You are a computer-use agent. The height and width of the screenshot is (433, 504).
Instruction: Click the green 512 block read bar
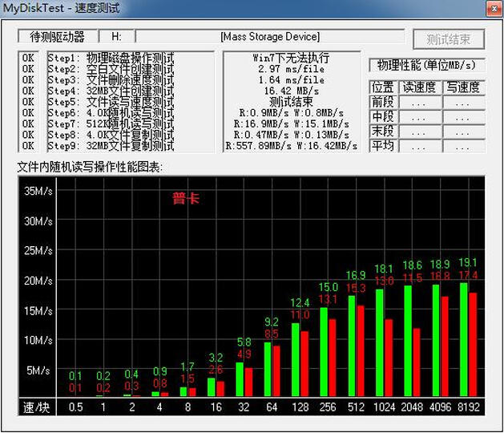pyautogui.click(x=352, y=346)
